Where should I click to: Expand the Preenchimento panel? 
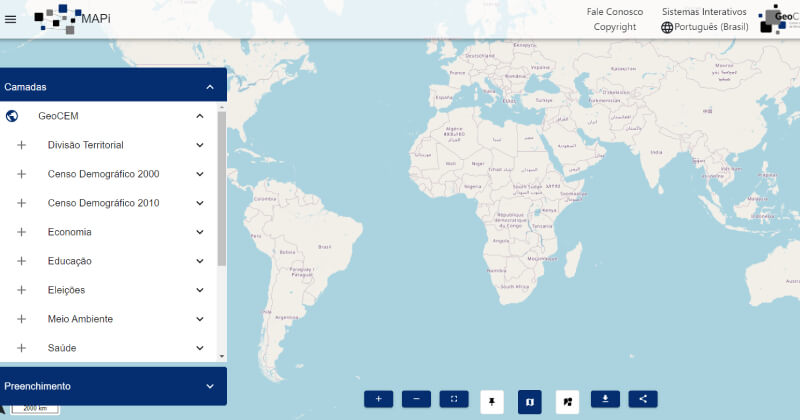(210, 386)
